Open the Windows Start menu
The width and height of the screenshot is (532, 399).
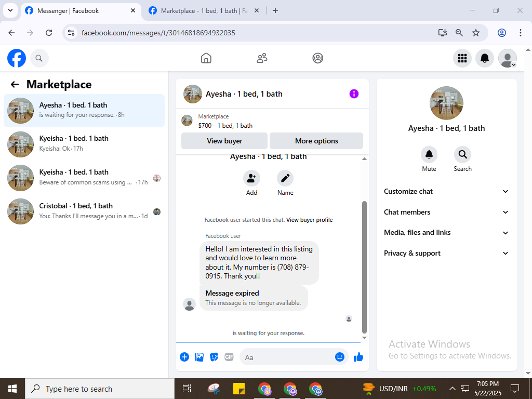12,389
